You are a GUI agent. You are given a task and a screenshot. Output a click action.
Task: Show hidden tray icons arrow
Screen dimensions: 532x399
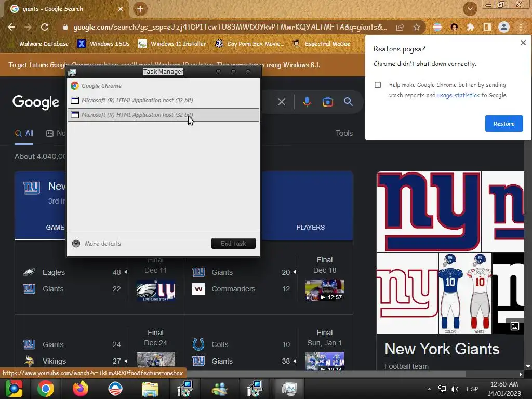pyautogui.click(x=429, y=389)
